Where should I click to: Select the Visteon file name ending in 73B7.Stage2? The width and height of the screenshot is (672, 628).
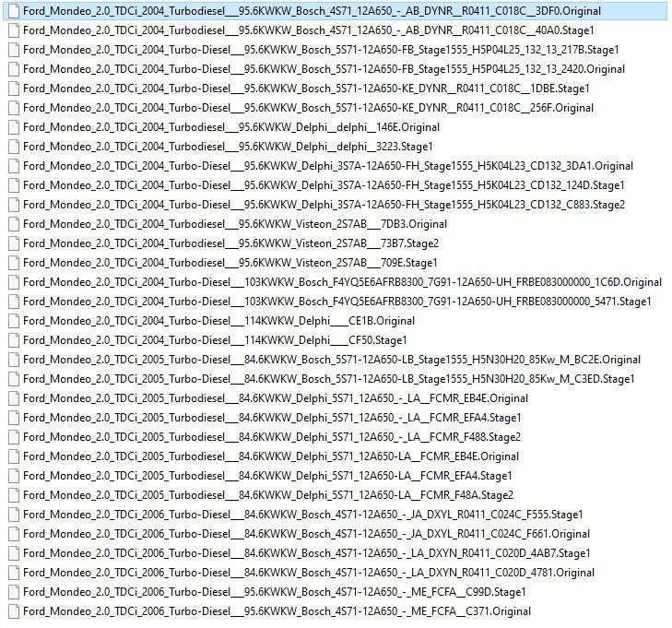(230, 243)
